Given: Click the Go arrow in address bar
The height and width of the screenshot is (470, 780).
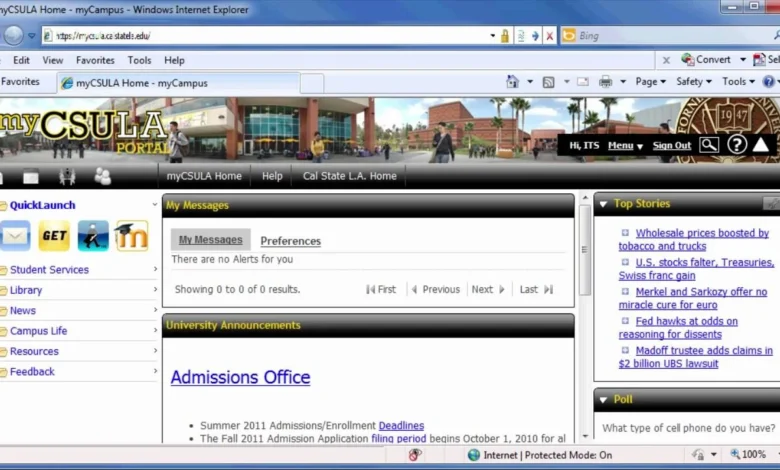Looking at the screenshot, I should pyautogui.click(x=535, y=36).
